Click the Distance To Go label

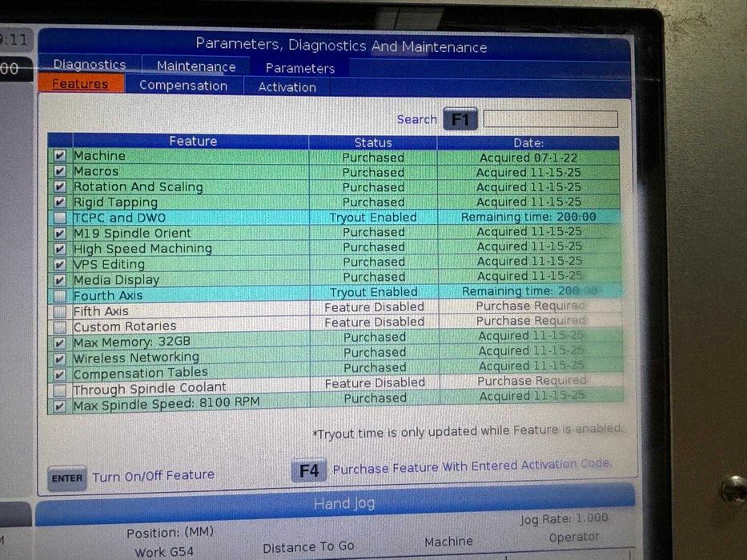point(308,547)
